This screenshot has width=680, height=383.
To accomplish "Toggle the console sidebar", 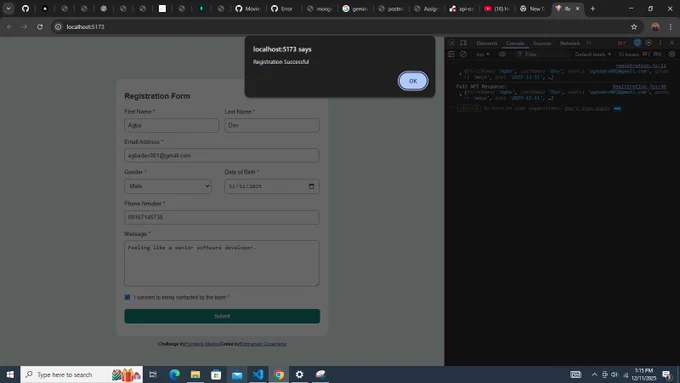I will pyautogui.click(x=451, y=54).
